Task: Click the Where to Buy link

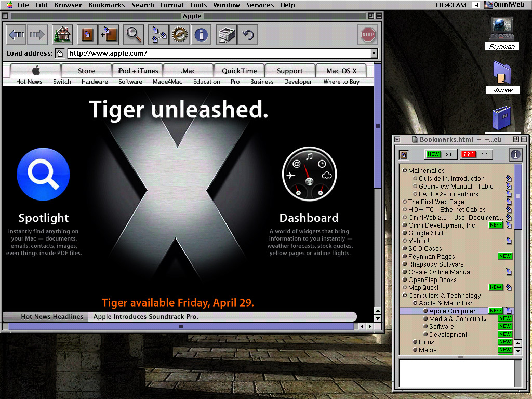Action: [x=341, y=82]
